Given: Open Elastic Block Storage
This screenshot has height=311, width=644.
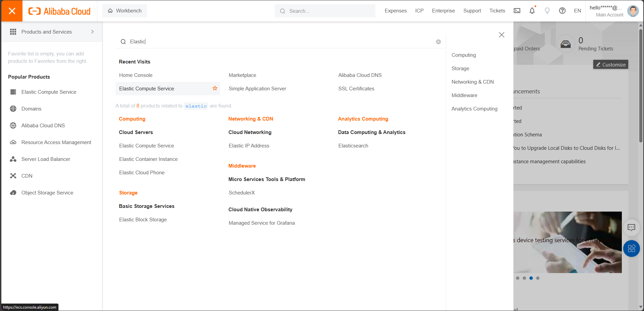Looking at the screenshot, I should tap(143, 220).
